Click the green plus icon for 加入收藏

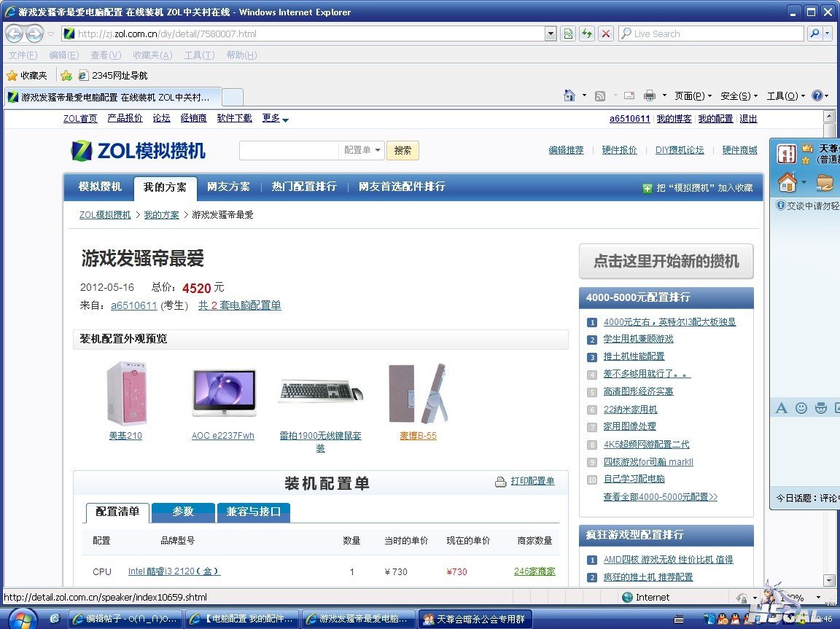pyautogui.click(x=647, y=188)
